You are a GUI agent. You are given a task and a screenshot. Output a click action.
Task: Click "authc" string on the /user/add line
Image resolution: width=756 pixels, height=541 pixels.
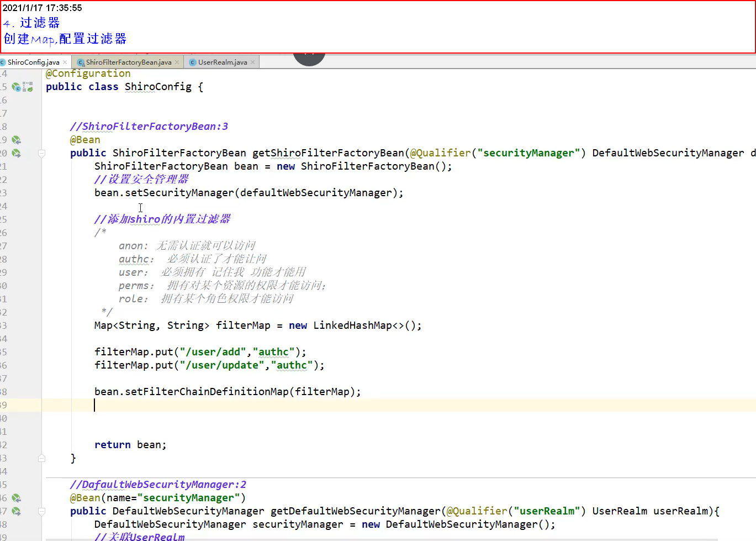273,352
